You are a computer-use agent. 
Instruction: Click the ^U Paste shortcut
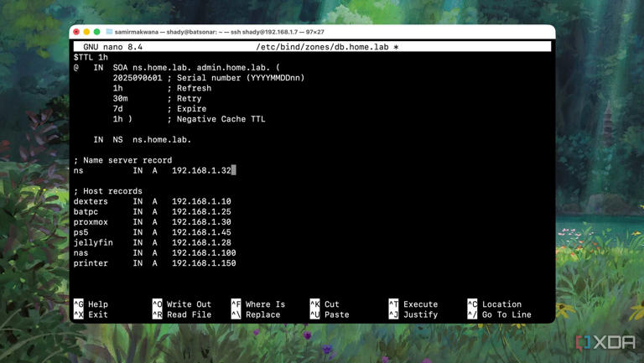click(x=330, y=314)
